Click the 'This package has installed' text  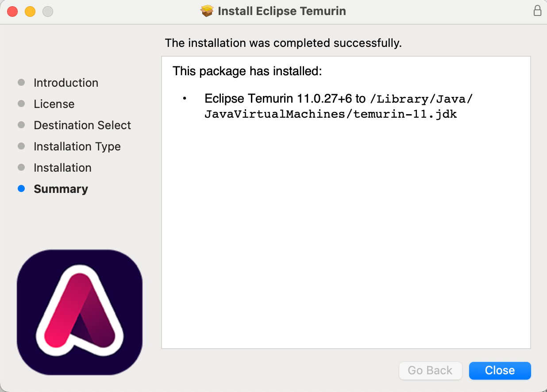[247, 71]
